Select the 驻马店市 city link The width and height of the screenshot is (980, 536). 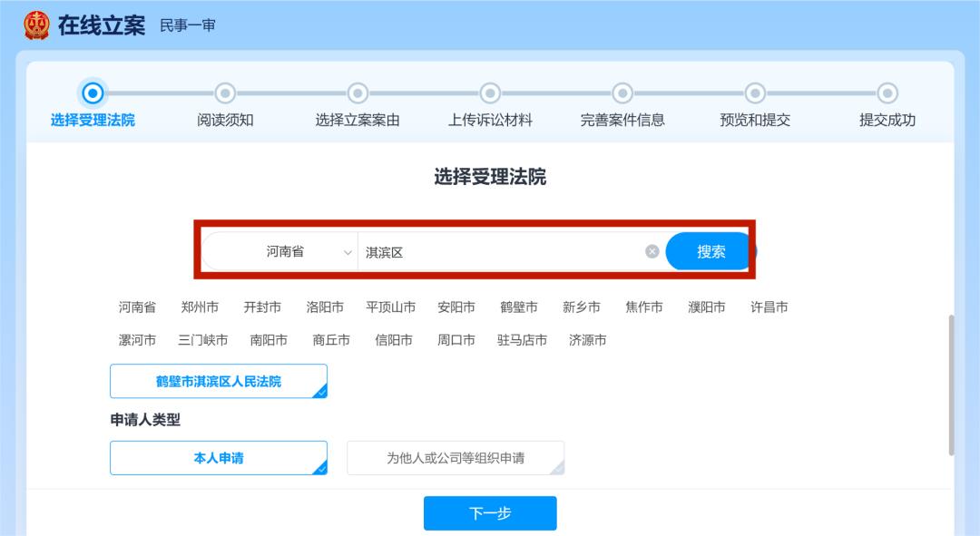tap(522, 340)
